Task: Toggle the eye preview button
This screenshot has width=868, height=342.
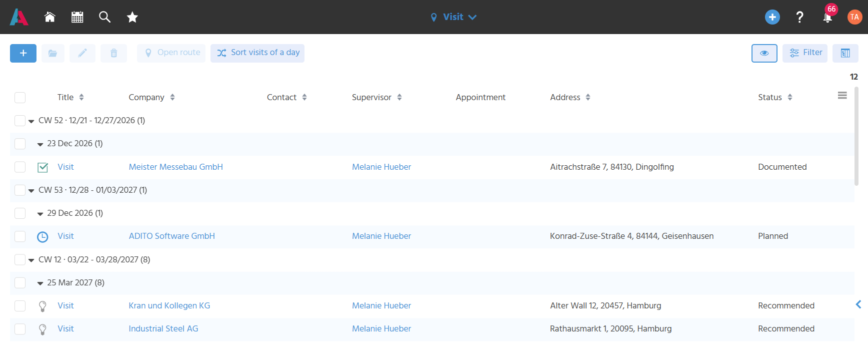Action: point(764,53)
